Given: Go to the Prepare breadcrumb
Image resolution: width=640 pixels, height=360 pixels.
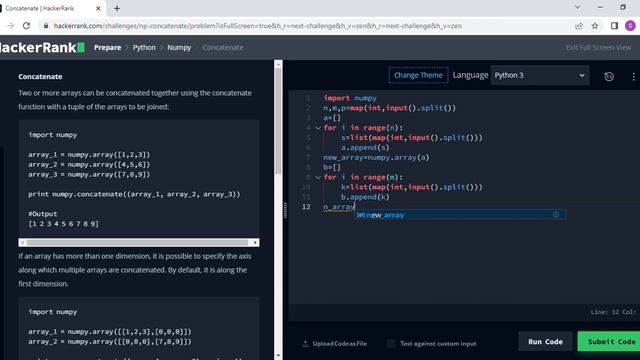Looking at the screenshot, I should (x=107, y=47).
